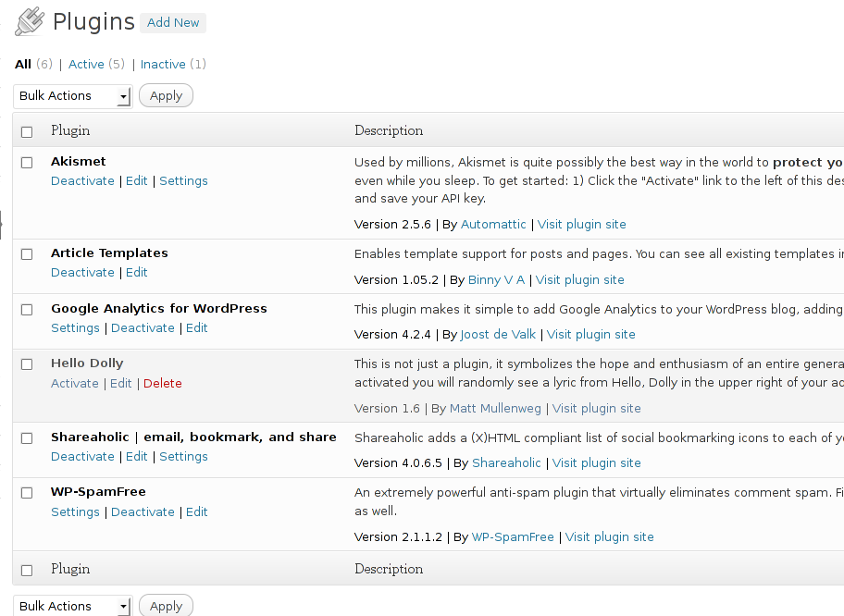The image size is (844, 616).
Task: Click the Hello Dolly plugin name
Action: 87,363
